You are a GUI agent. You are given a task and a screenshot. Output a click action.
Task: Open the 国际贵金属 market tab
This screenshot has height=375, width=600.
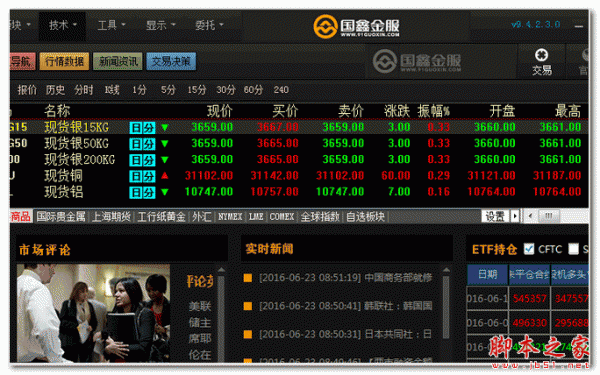click(61, 217)
